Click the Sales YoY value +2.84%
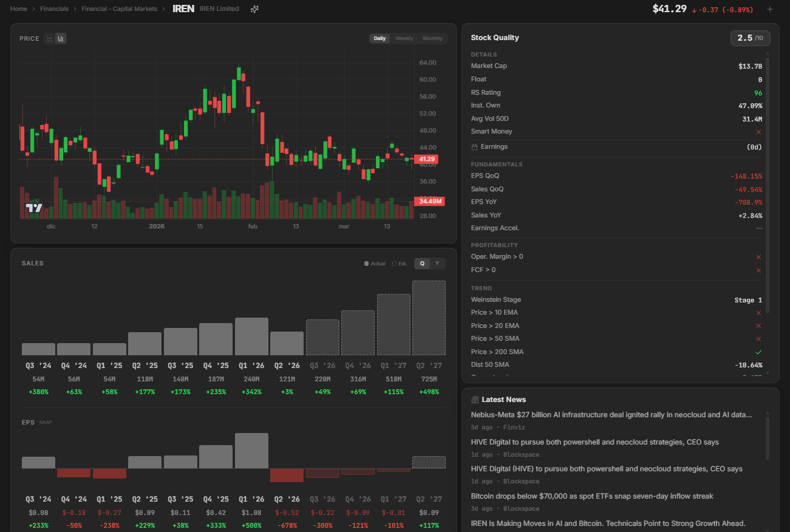The width and height of the screenshot is (790, 532). tap(750, 216)
